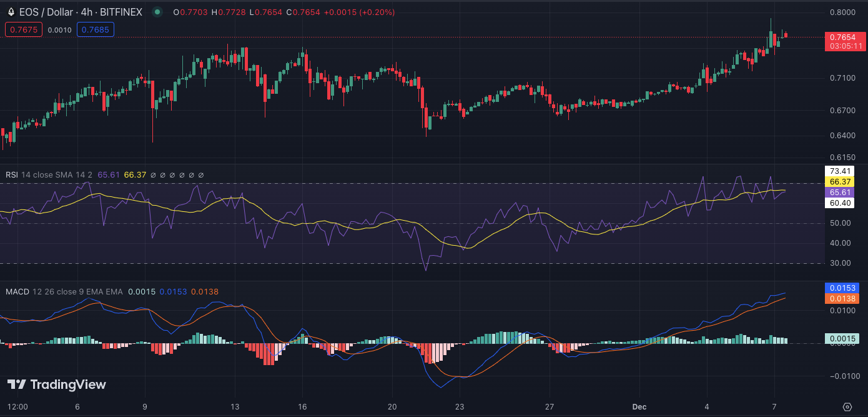Viewport: 868px width, 417px height.
Task: Click the close value C0.7654 in header
Action: pyautogui.click(x=303, y=12)
